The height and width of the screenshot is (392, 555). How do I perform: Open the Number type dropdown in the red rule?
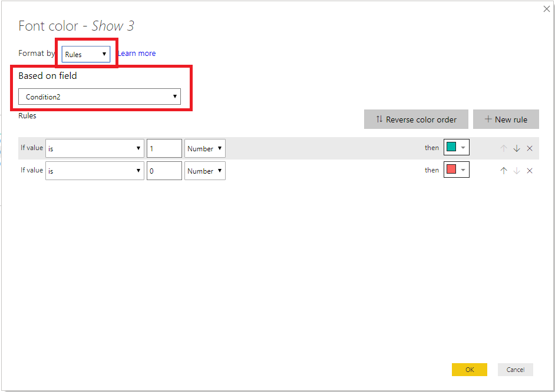coord(205,171)
